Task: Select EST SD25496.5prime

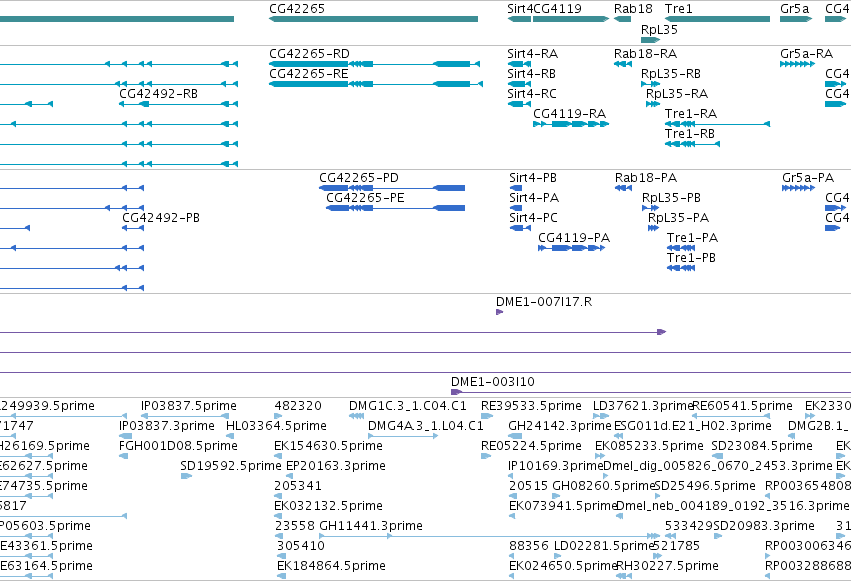Action: [658, 495]
